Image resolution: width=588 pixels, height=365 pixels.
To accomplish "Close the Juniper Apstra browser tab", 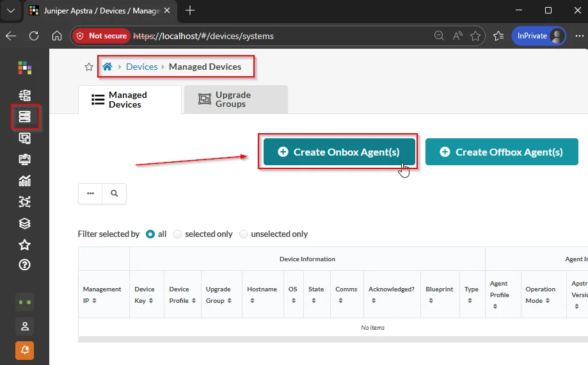I will (x=167, y=10).
